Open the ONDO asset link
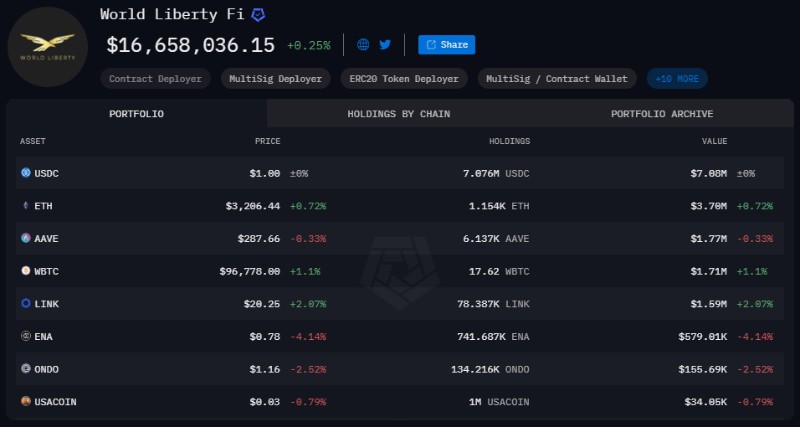800x427 pixels. [47, 368]
